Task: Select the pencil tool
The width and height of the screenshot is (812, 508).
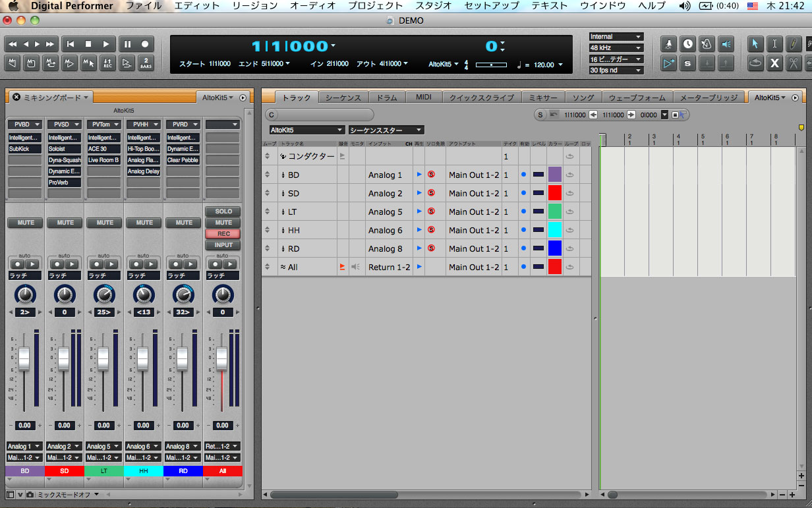Action: coord(794,44)
